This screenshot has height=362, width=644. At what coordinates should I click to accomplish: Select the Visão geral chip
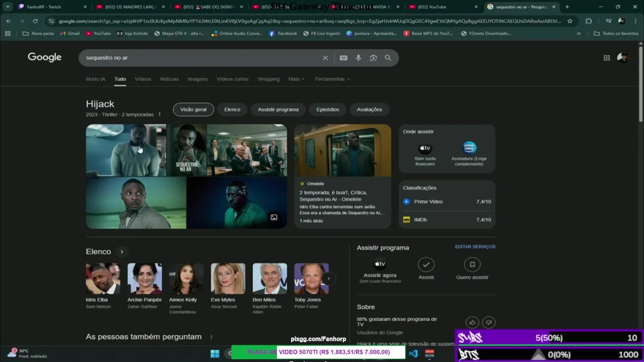193,110
